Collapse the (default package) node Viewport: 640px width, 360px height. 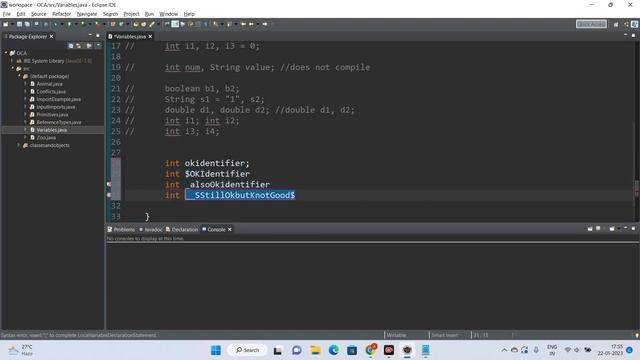pyautogui.click(x=19, y=76)
